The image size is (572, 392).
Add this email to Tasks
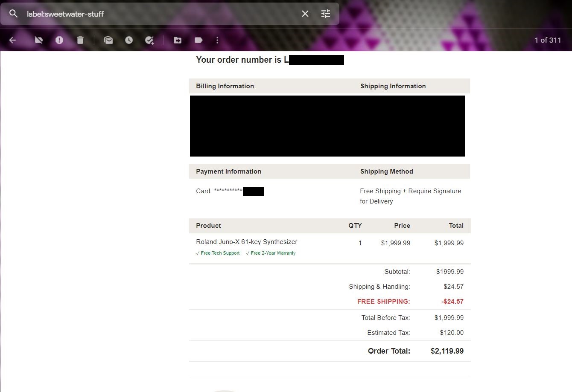point(149,40)
